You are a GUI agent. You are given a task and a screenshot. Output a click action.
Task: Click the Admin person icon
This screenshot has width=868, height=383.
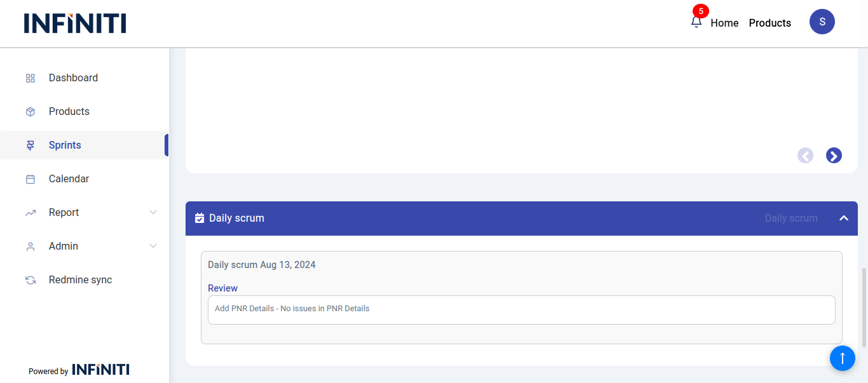click(x=31, y=246)
